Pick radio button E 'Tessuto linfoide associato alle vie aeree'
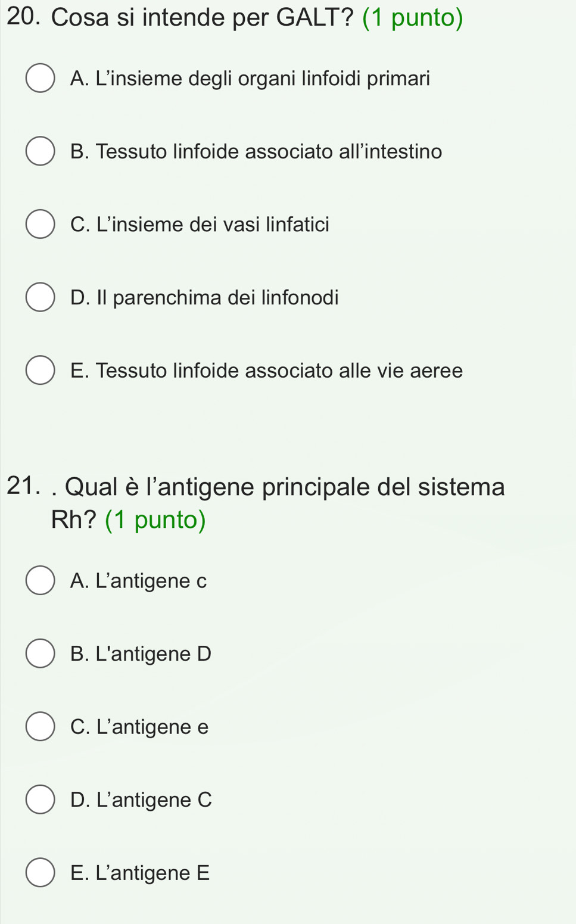Viewport: 576px width, 924px height. coord(40,371)
